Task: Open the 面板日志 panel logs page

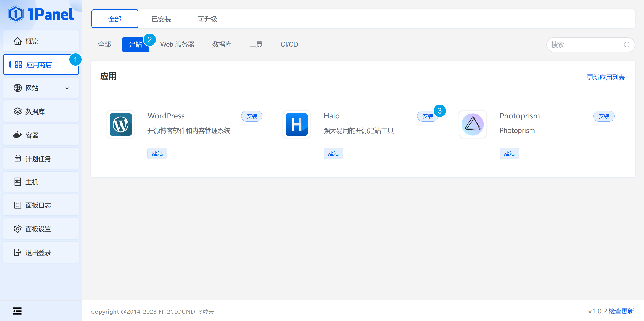Action: [x=41, y=205]
